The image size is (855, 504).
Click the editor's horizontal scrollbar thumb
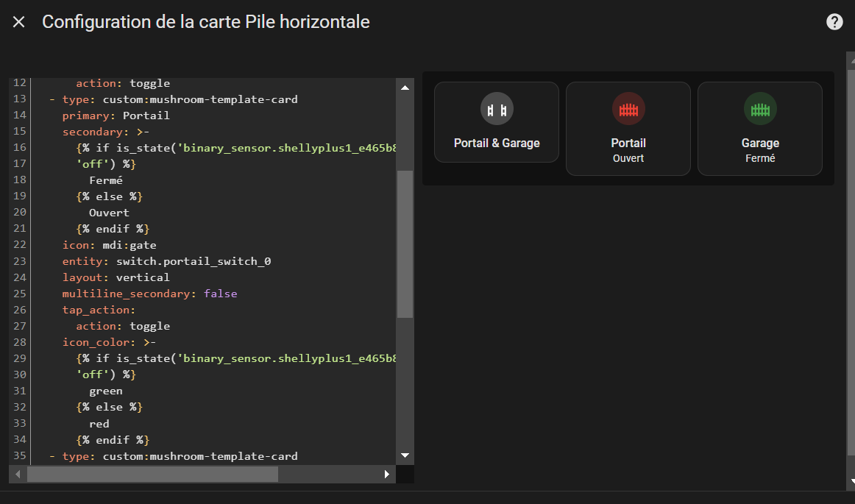click(153, 474)
